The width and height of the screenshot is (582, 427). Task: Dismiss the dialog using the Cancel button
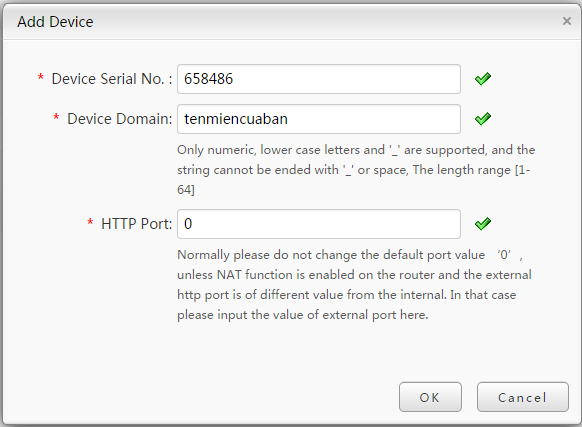[523, 397]
